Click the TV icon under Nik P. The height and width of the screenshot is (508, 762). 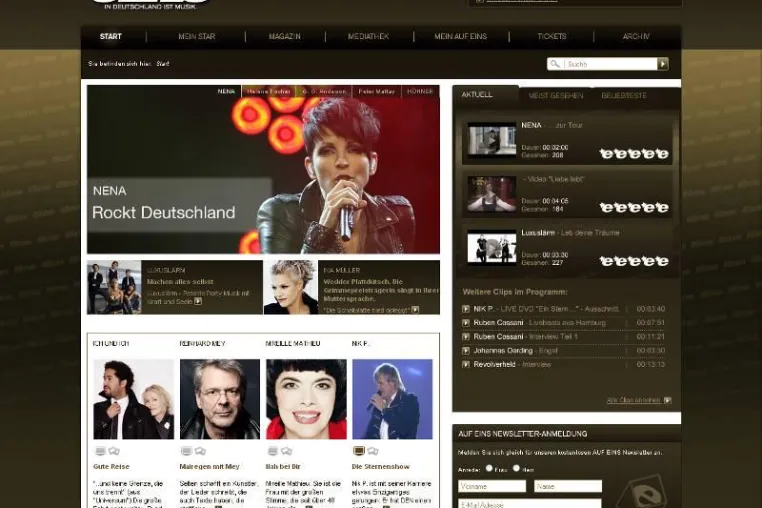(x=359, y=451)
